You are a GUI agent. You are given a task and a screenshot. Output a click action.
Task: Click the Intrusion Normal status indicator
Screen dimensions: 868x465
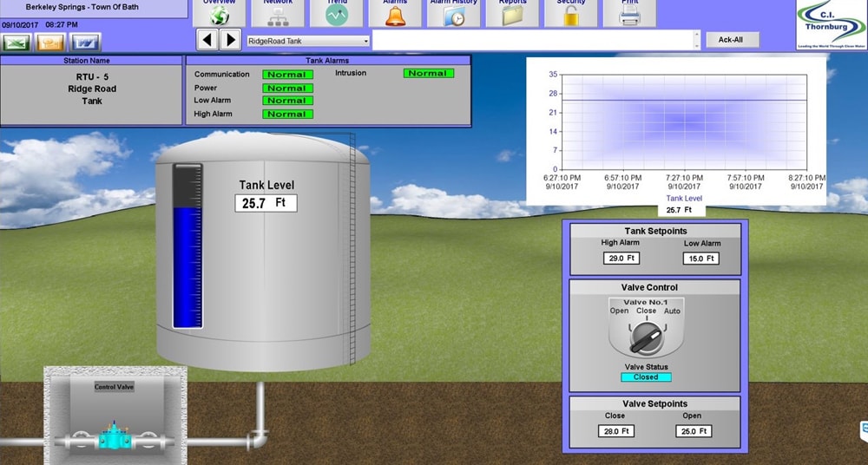click(429, 73)
